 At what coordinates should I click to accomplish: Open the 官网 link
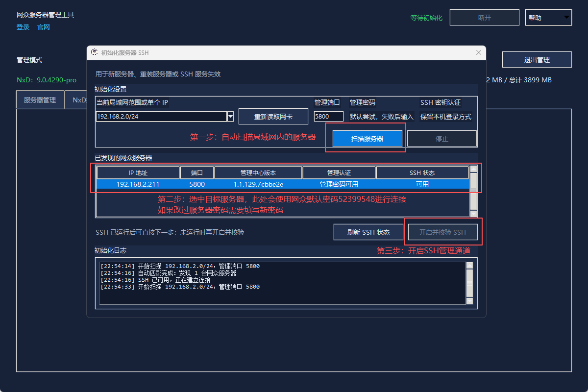44,27
